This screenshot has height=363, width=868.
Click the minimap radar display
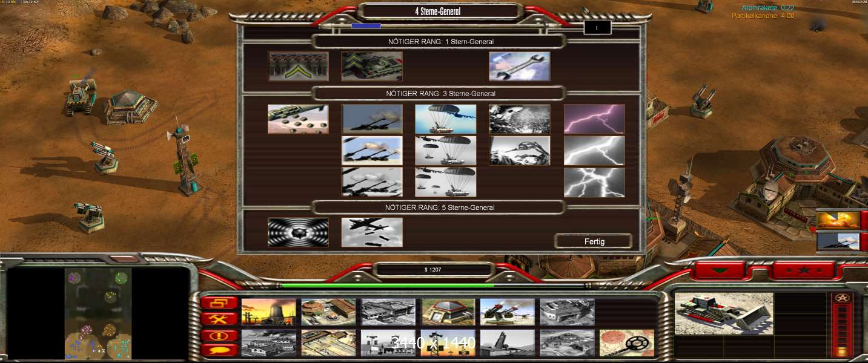98,313
